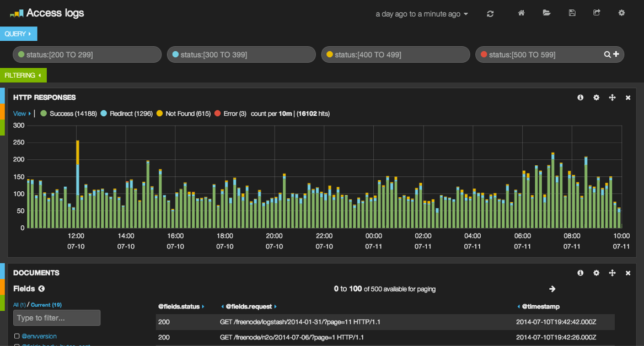Open the time range picker dropdown
The image size is (644, 346).
point(422,14)
